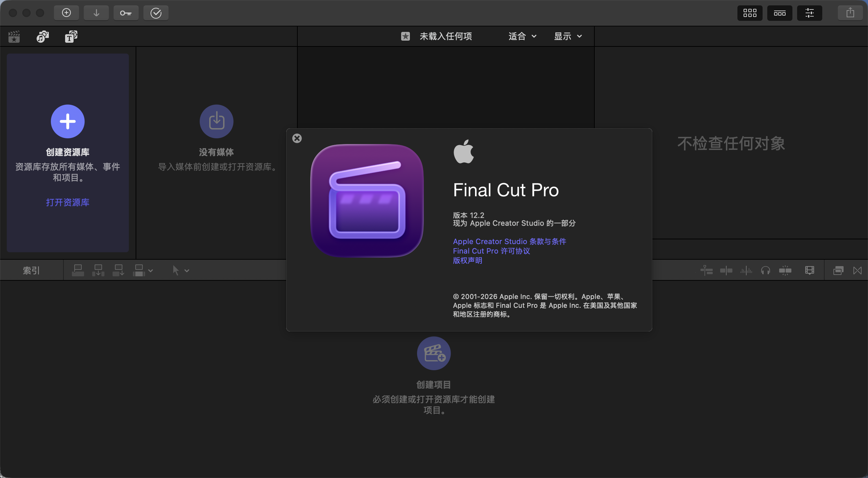Open Final Cut Pro 许可协议 link

pos(491,251)
